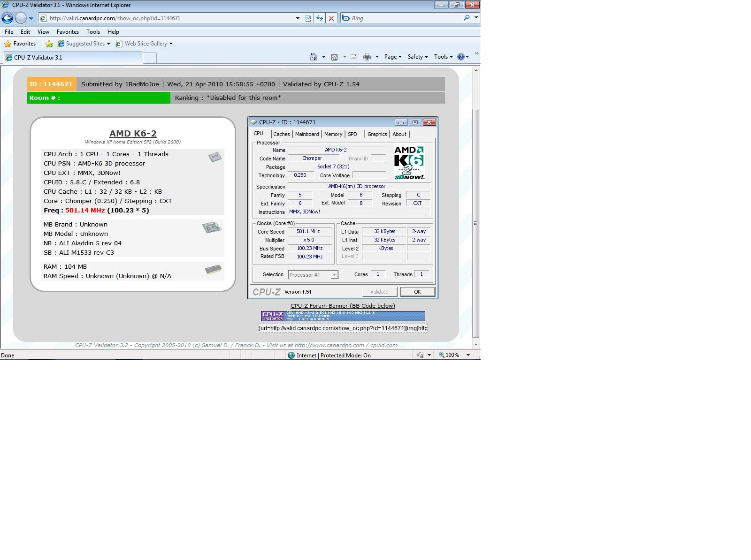This screenshot has height=560, width=751.
Task: Switch to the Graphics tab in CPU-Z
Action: click(377, 134)
